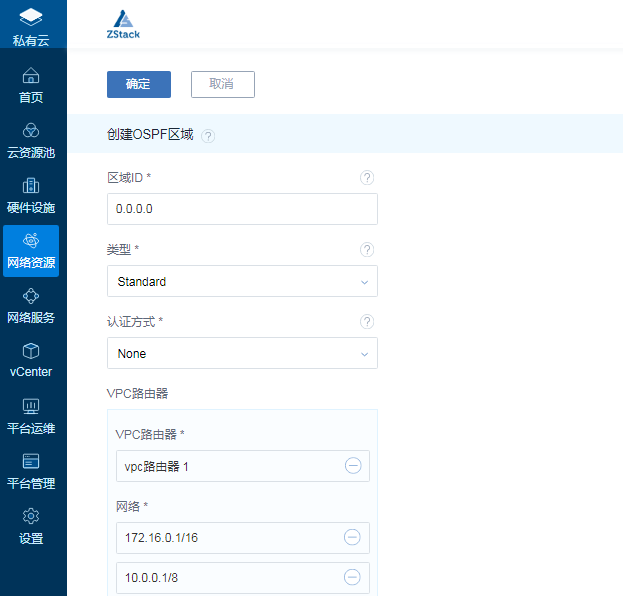The height and width of the screenshot is (596, 623).
Task: Open 网络服务 network services section
Action: pos(31,306)
